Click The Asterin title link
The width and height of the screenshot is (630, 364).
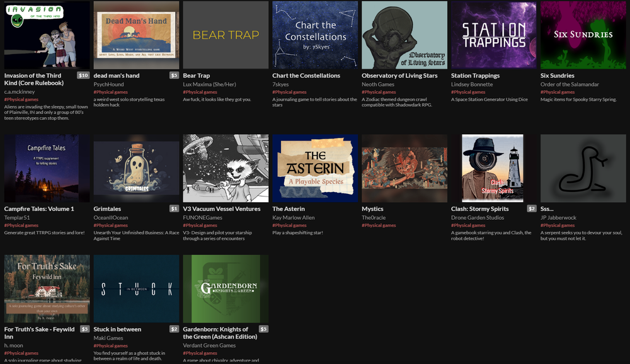[289, 209]
